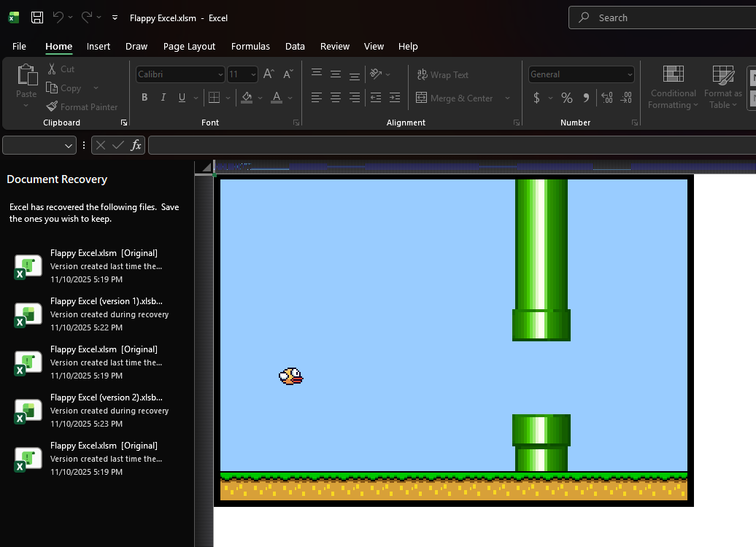Expand Merge & Center options arrow

[507, 98]
